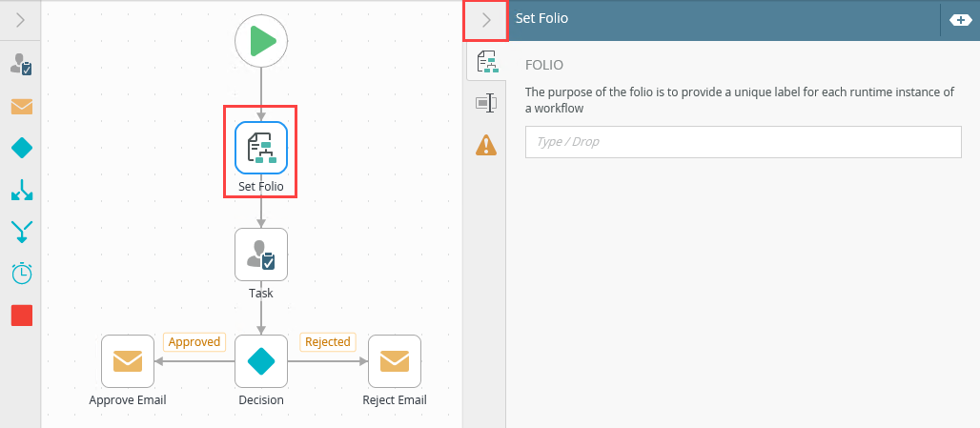Toggle the Context Browser icon in header
Viewport: 980px width, 428px height.
point(961,20)
